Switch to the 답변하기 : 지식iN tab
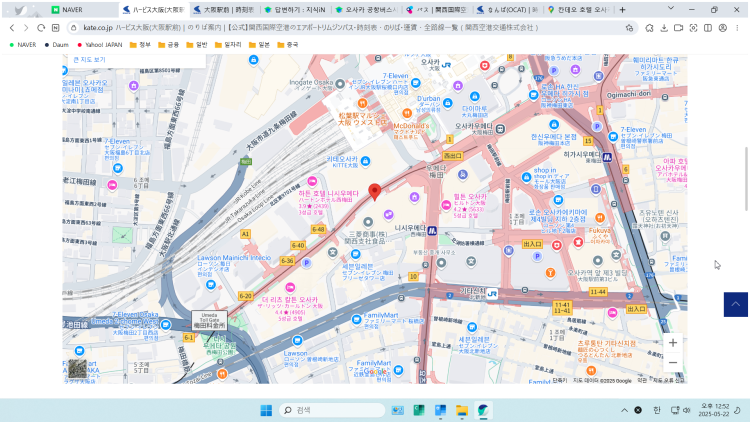750x422 pixels. (x=296, y=10)
